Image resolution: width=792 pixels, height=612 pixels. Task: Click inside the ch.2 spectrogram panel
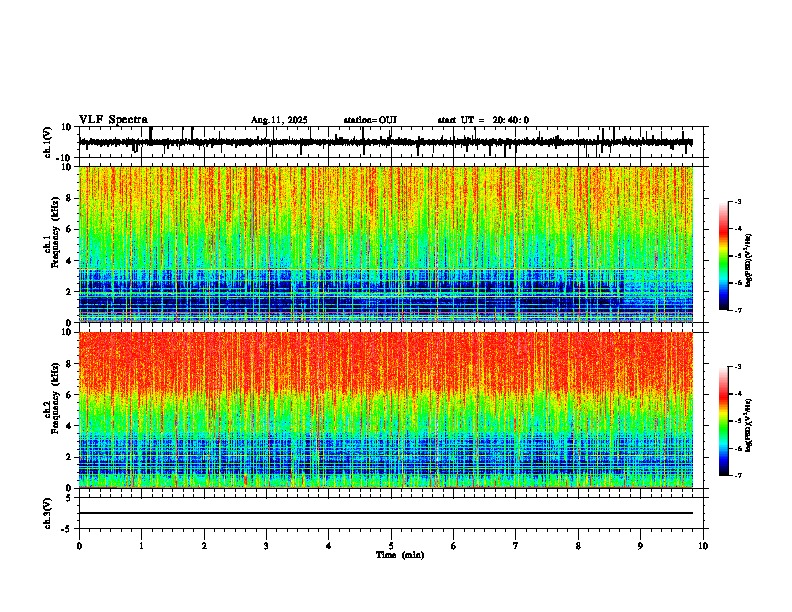[386, 410]
